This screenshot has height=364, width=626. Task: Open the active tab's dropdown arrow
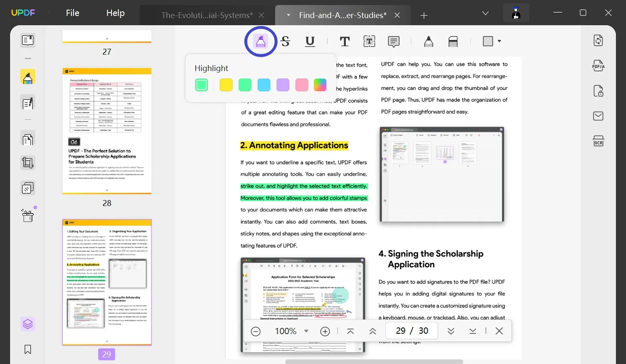pyautogui.click(x=289, y=15)
